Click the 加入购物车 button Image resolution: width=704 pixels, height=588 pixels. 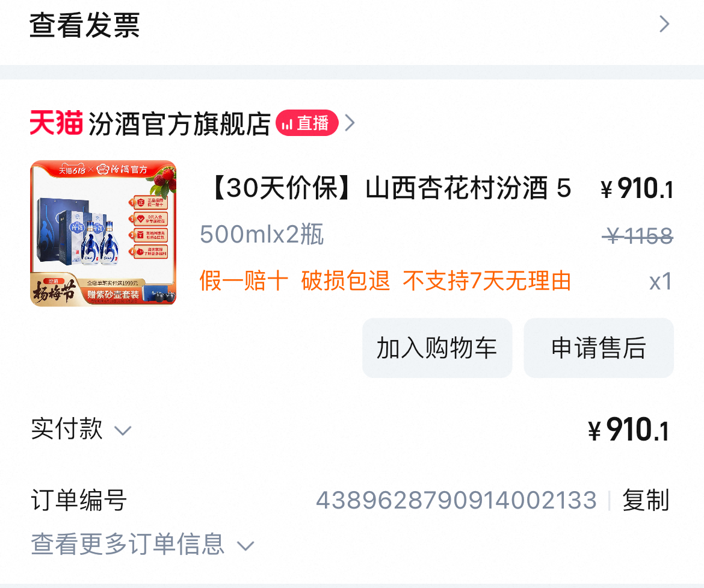coord(437,348)
